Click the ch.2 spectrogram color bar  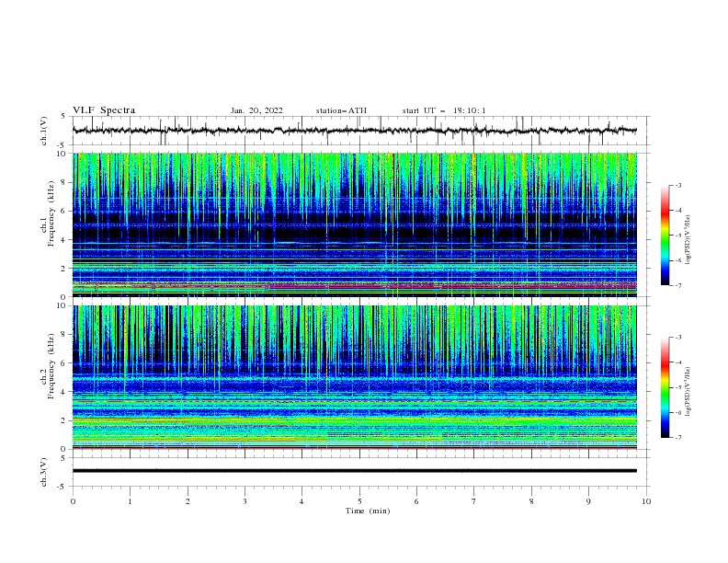click(x=665, y=387)
